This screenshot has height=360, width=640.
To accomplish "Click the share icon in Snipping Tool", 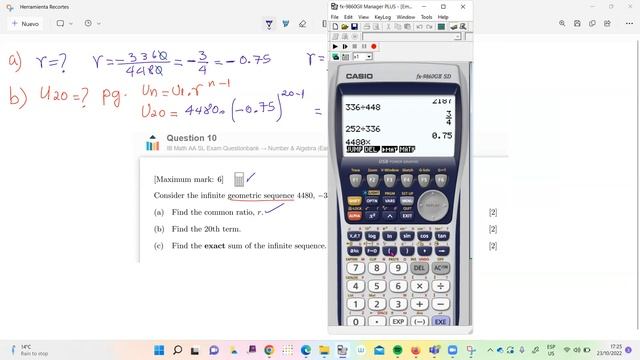I will tap(607, 24).
